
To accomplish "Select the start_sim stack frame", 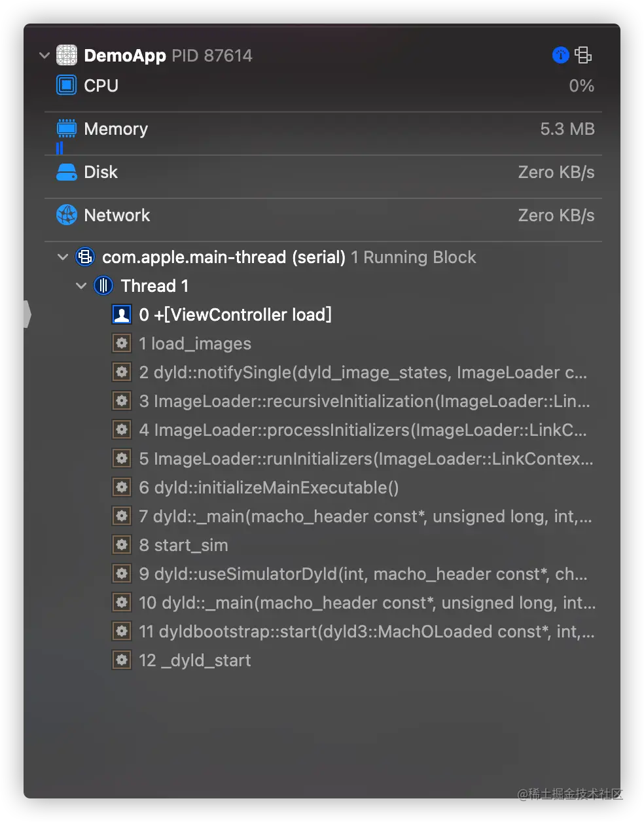I will click(183, 545).
